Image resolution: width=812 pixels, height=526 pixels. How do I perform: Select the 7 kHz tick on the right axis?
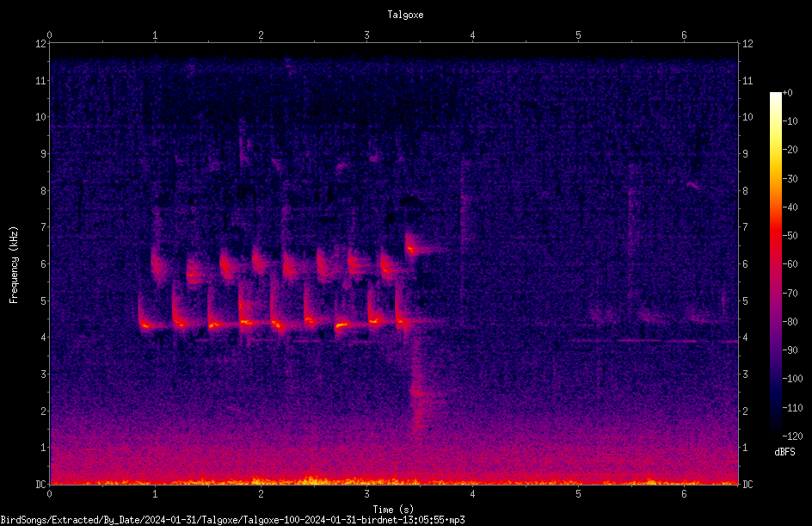(x=745, y=227)
